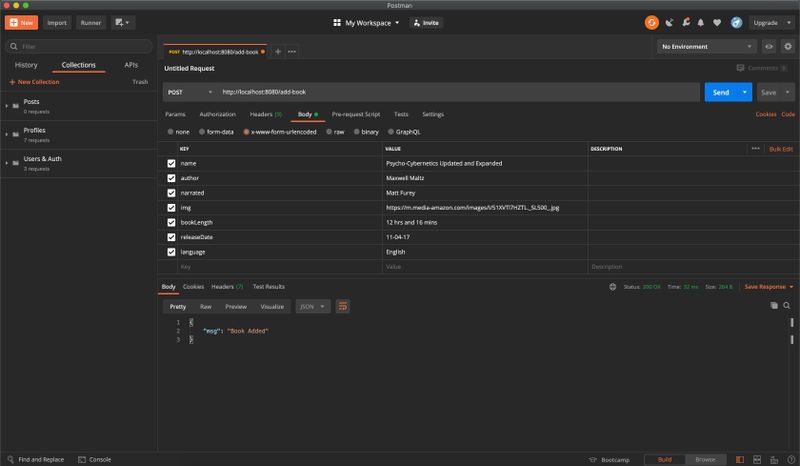Uncheck the releaseDate key checkbox
This screenshot has height=466, width=800.
click(171, 237)
